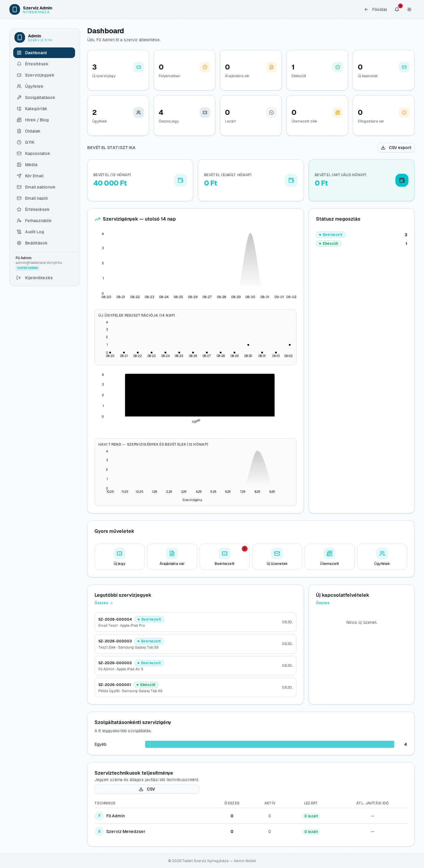Select the Szerviz Menedzser technician row
The height and width of the screenshot is (868, 424).
coord(251,831)
